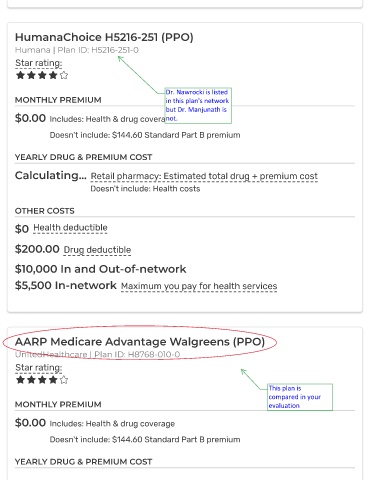This screenshot has height=480, width=370.
Task: Open Retail pharmacy estimated total cost info
Action: tap(204, 176)
